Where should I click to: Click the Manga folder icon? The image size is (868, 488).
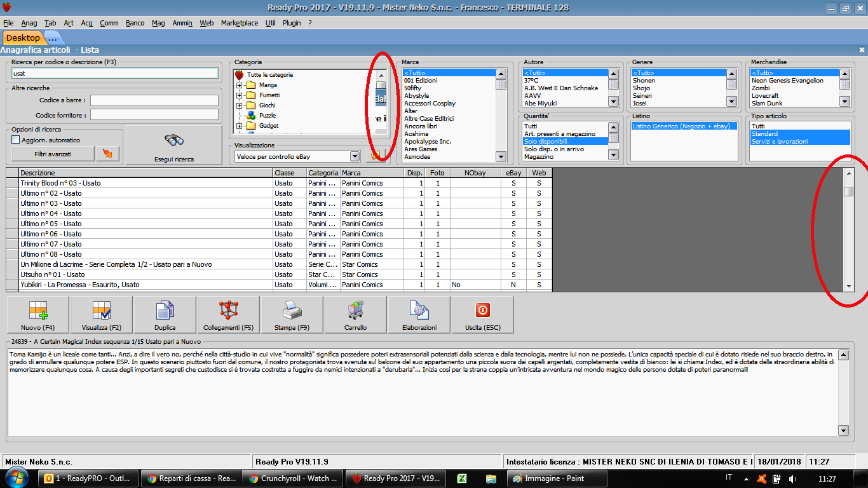pyautogui.click(x=251, y=85)
